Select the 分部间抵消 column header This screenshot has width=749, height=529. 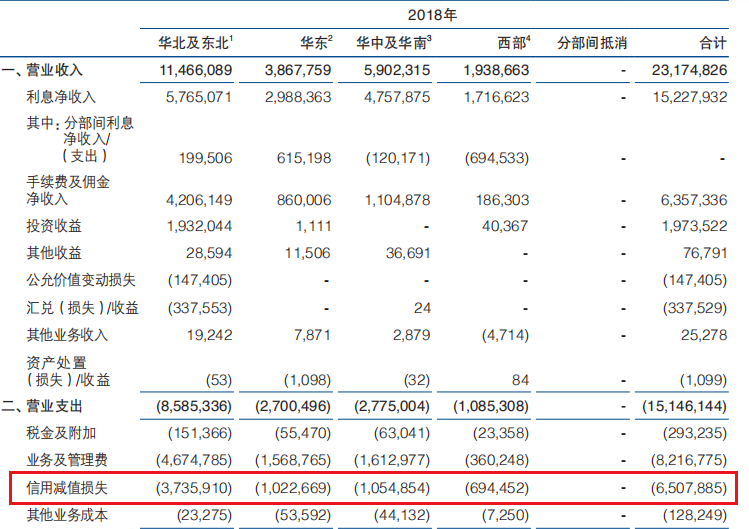pos(591,43)
